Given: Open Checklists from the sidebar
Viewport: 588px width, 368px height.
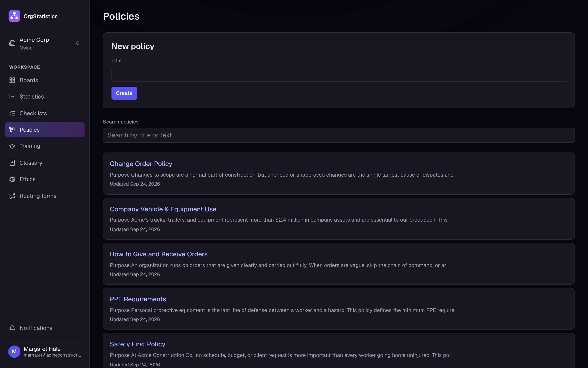Looking at the screenshot, I should point(45,113).
